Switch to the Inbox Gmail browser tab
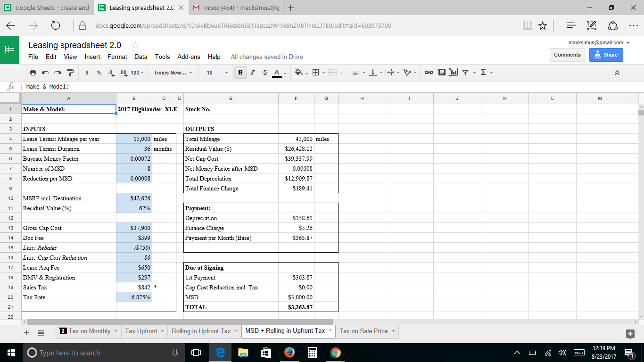 click(x=237, y=8)
